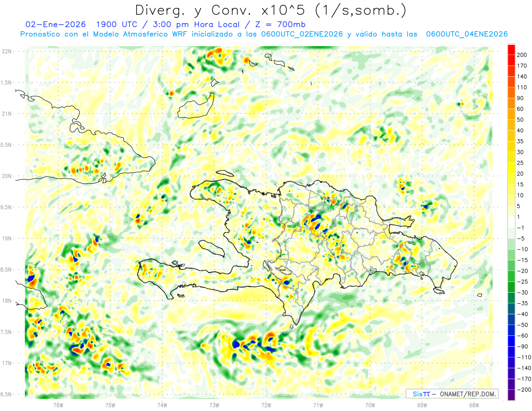Click the '72W' longitude label
This screenshot has width=532, height=411.
click(x=266, y=405)
